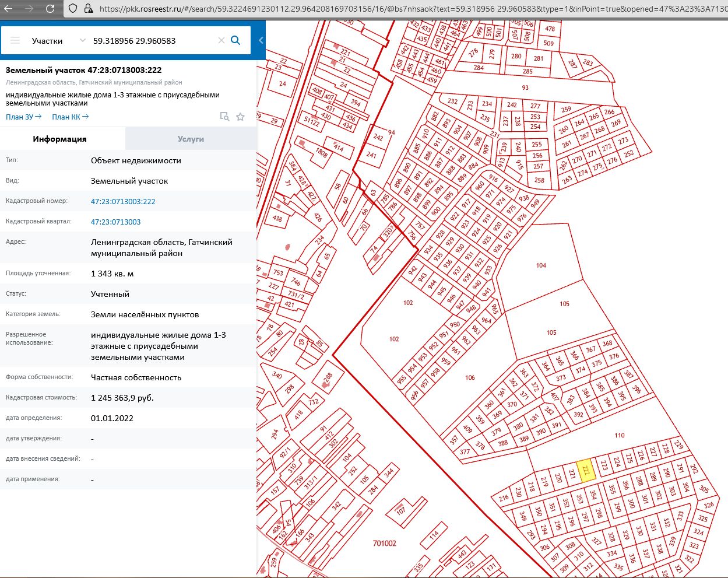Viewport: 728px width, 578px height.
Task: Click in the coordinates search field
Action: (152, 41)
